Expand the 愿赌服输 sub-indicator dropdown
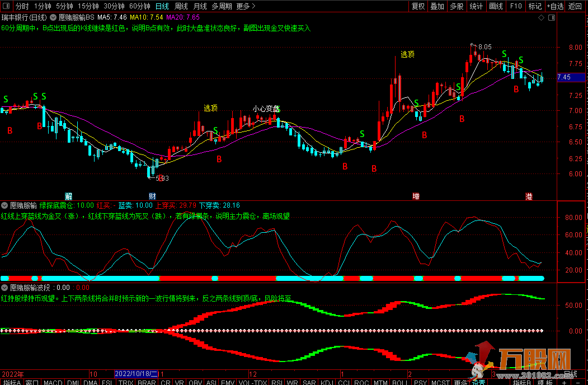Screen dimensions: 588x385 tap(4, 205)
